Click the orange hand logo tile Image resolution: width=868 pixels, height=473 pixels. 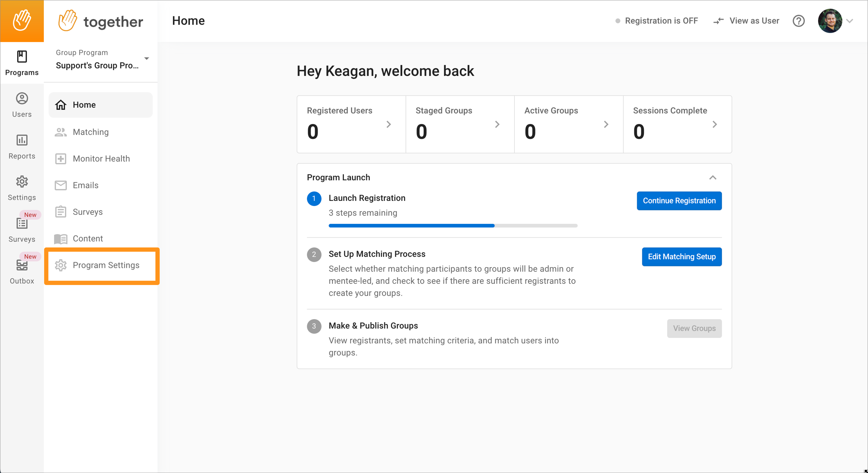point(22,21)
